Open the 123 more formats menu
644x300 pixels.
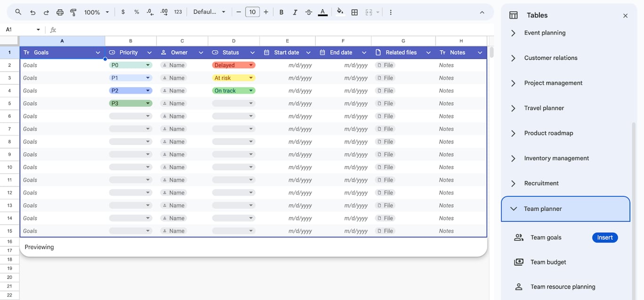178,12
